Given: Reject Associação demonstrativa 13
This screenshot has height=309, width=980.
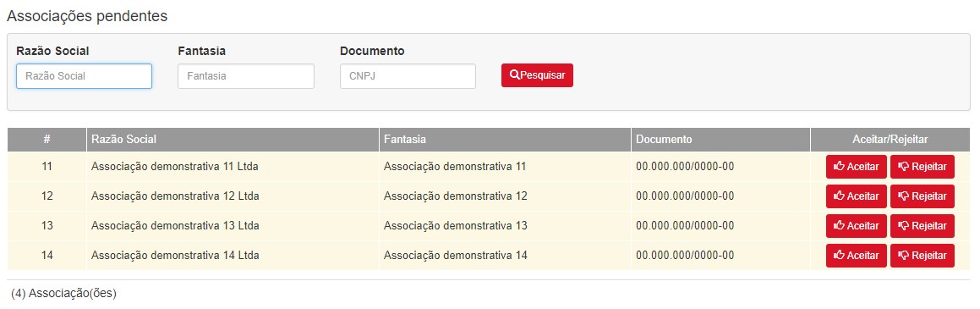Looking at the screenshot, I should [923, 226].
